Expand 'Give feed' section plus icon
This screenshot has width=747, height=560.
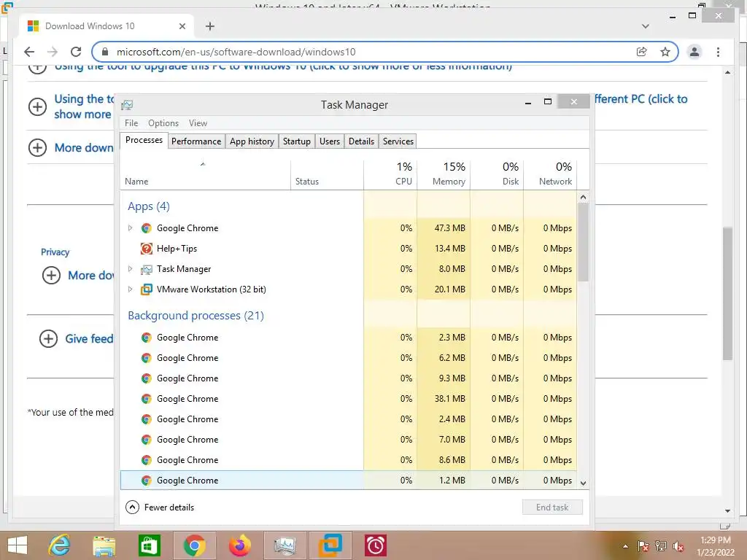[x=48, y=338]
